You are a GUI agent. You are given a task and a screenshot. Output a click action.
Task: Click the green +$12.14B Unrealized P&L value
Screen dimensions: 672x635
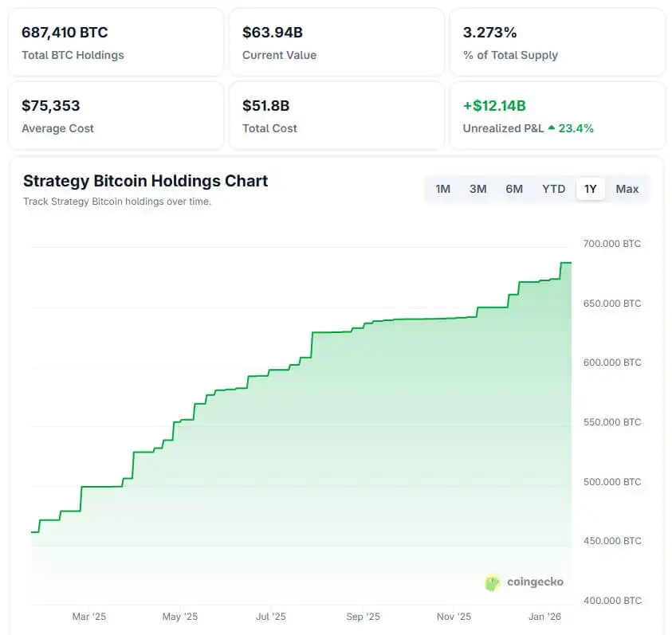(494, 104)
